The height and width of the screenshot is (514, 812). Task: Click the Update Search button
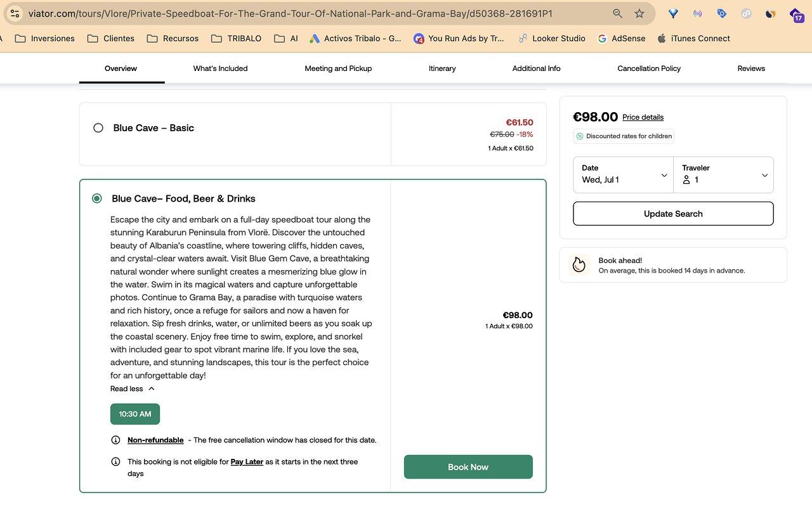[673, 214]
